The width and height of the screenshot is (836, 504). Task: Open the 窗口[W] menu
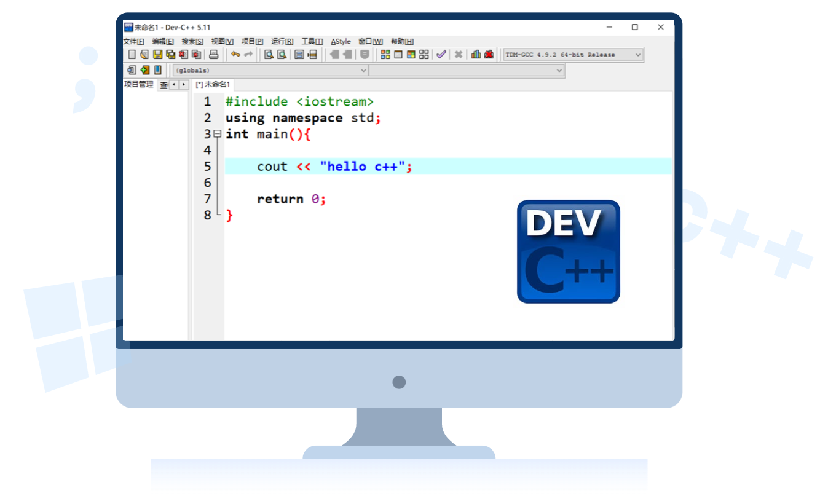pos(371,42)
